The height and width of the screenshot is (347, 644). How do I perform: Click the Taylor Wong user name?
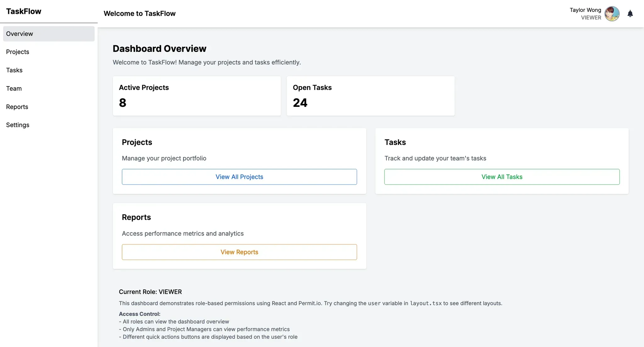click(585, 10)
